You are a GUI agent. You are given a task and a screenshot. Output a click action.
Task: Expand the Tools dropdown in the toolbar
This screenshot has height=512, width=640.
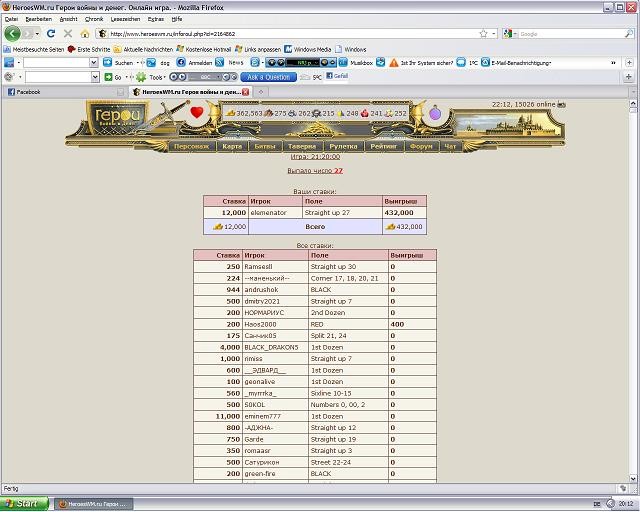click(160, 77)
